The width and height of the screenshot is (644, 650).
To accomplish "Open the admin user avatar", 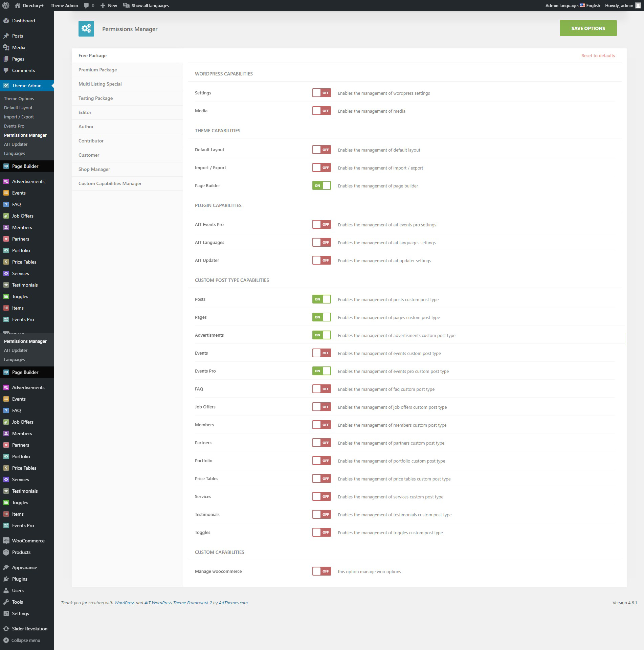I will (x=638, y=5).
